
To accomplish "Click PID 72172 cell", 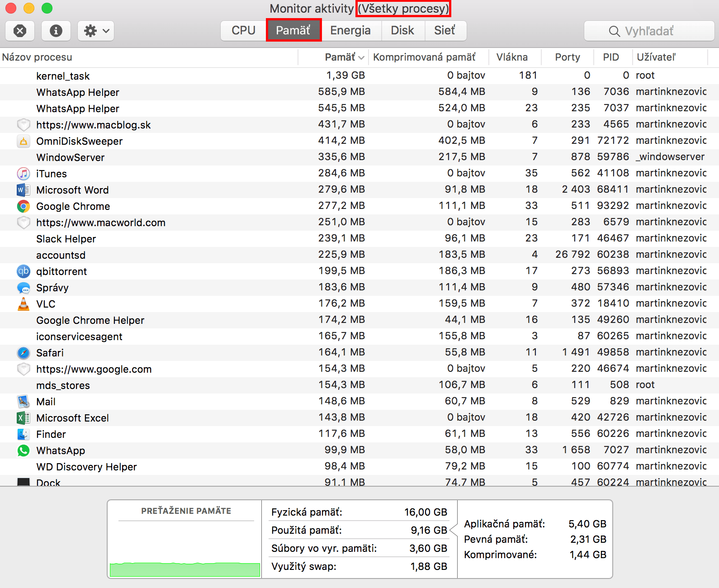I will pos(613,141).
